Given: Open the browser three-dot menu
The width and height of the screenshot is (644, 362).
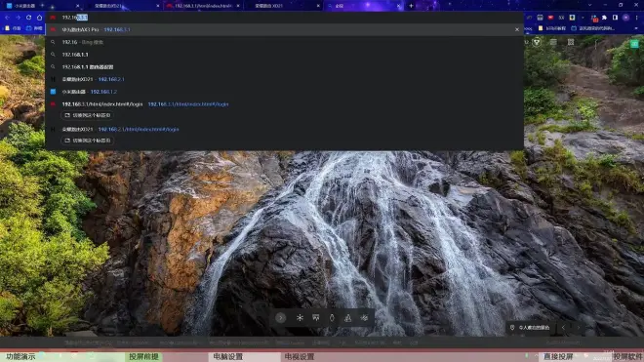Looking at the screenshot, I should (636, 18).
